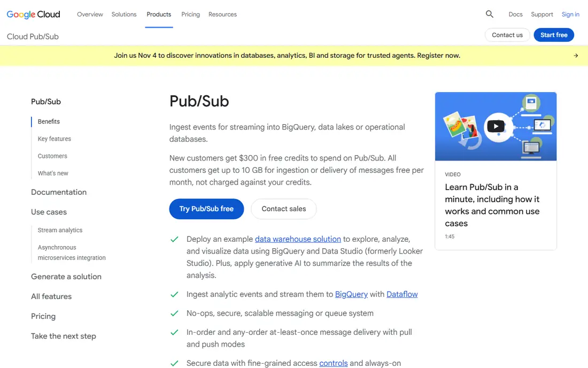Click Try Pub/Sub free button
588x368 pixels.
pyautogui.click(x=206, y=209)
